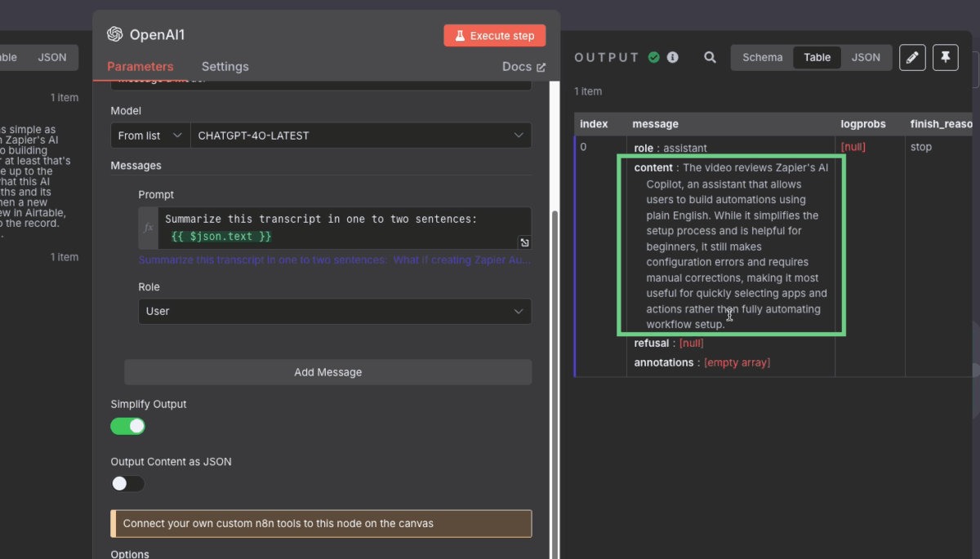980x559 pixels.
Task: Switch output view to JSON
Action: tap(866, 57)
